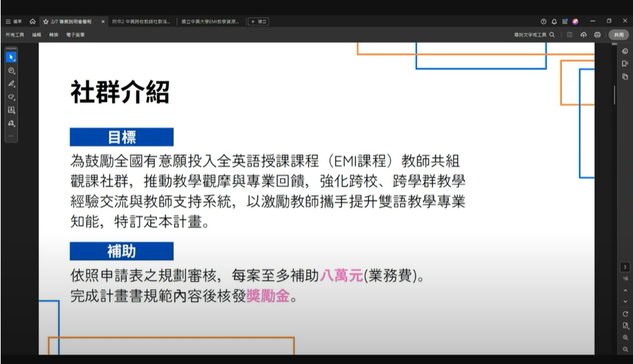The image size is (633, 364).
Task: Click the cloud upload icon
Action: click(583, 35)
